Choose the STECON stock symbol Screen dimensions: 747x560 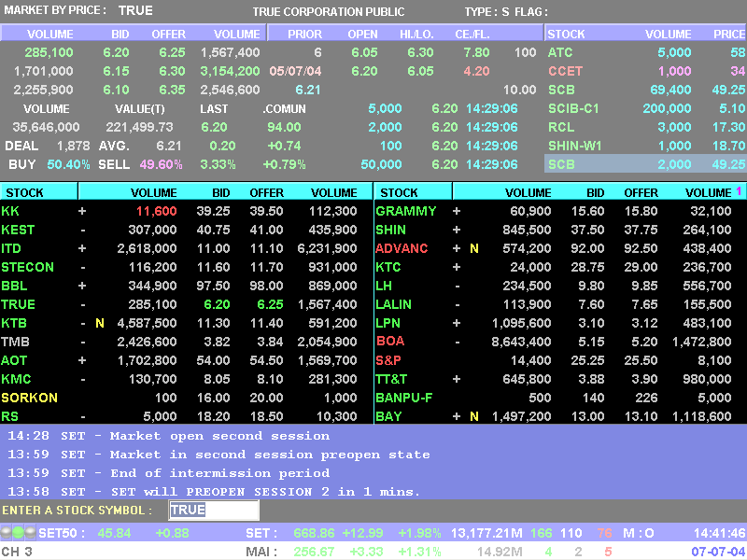[x=28, y=267]
